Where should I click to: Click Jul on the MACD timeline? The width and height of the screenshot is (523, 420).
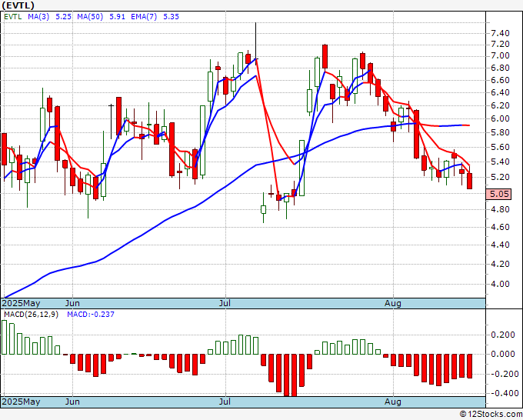pyautogui.click(x=225, y=402)
